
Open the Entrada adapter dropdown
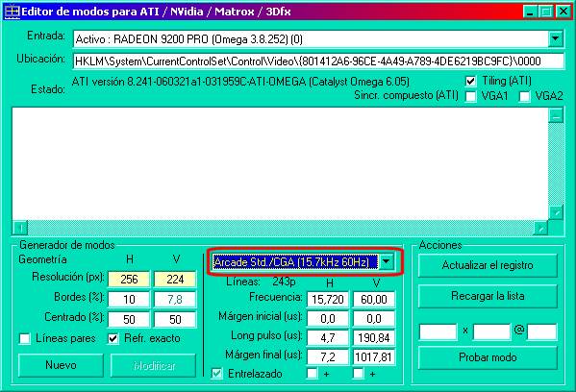point(556,38)
